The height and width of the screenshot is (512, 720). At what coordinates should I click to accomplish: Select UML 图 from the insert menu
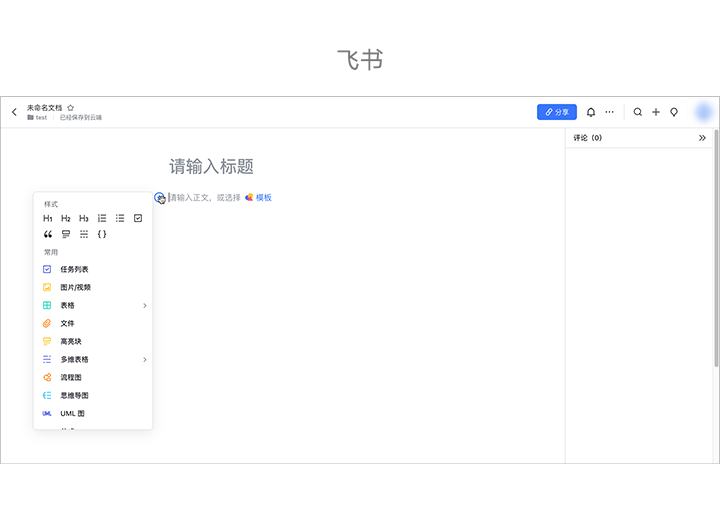(93, 413)
